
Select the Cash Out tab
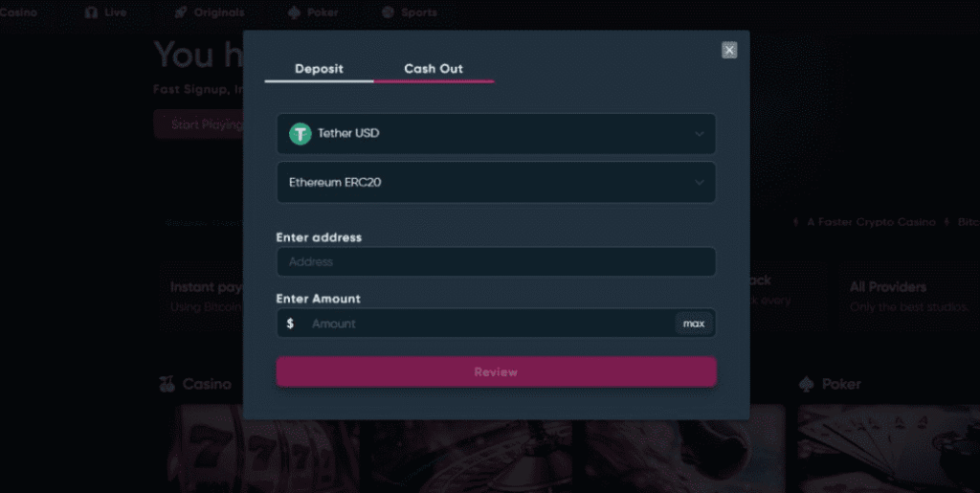(x=434, y=69)
